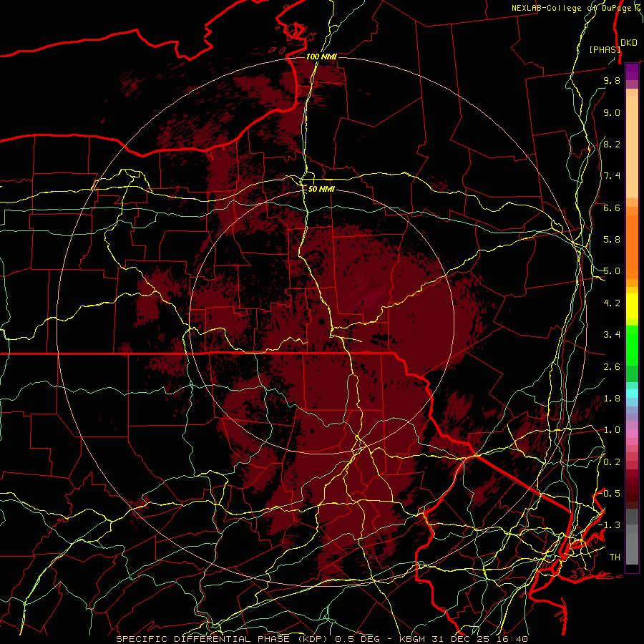This screenshot has height=644, width=644.
Task: Click the 100 NMI range ring label
Action: 321,57
